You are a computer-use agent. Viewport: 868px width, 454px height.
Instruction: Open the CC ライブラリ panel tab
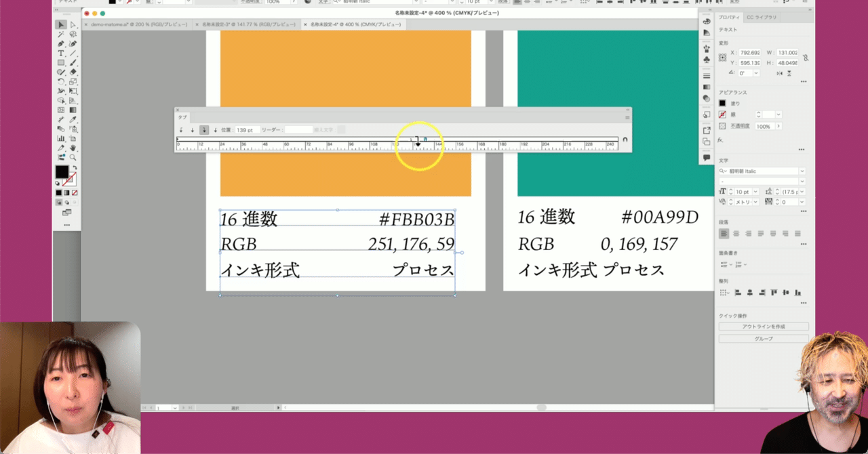tap(762, 17)
